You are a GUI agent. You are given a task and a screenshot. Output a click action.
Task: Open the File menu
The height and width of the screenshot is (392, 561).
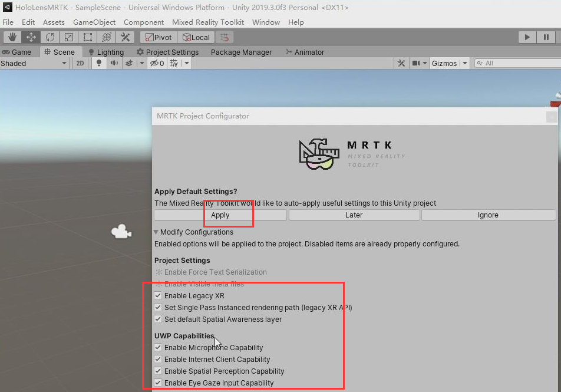8,22
